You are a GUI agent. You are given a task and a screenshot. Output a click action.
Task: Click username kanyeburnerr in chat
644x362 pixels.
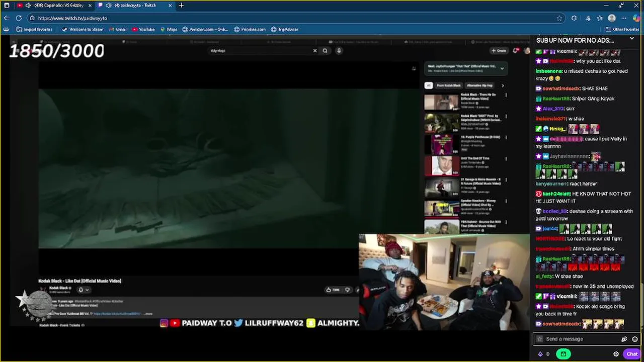click(x=551, y=184)
